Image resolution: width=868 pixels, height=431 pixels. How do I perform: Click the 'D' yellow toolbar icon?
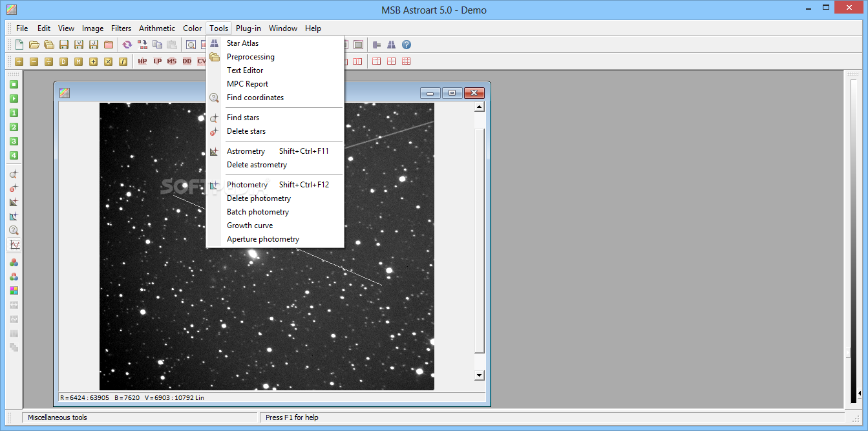(63, 61)
